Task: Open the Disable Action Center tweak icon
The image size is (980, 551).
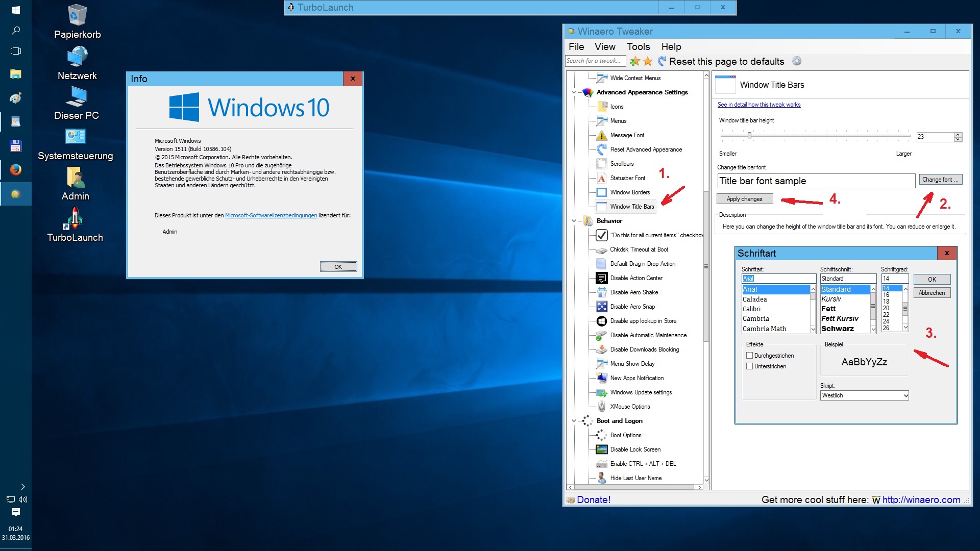Action: 602,278
